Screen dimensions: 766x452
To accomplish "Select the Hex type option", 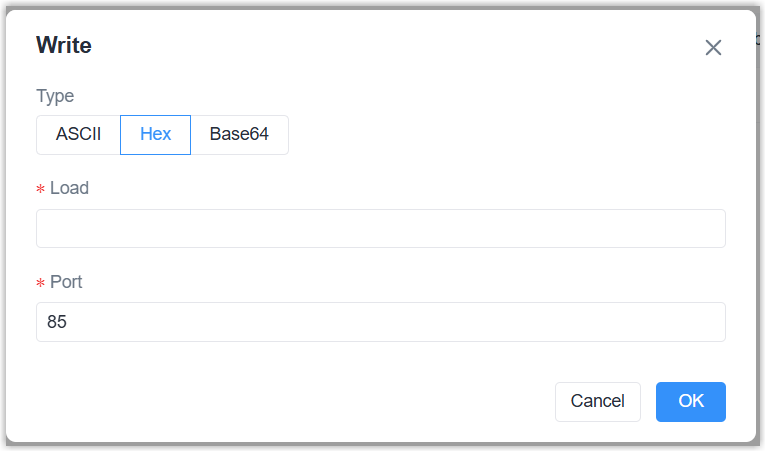I will (155, 135).
